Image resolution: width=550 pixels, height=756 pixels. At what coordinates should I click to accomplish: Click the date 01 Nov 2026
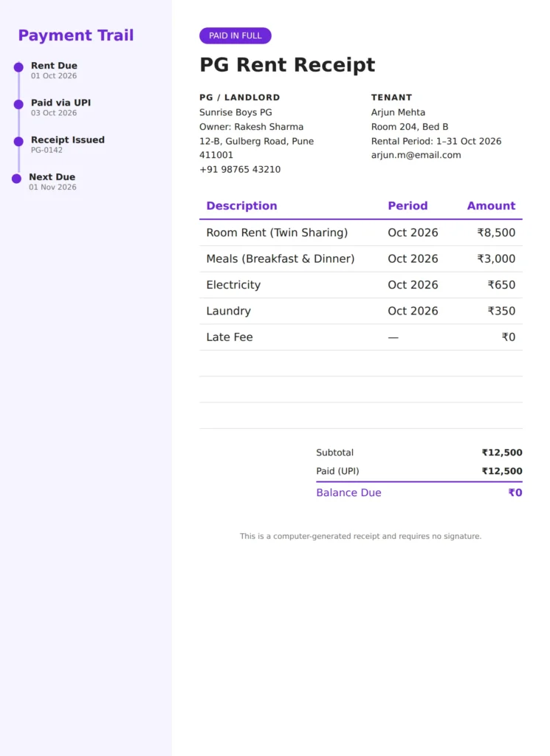click(x=52, y=187)
